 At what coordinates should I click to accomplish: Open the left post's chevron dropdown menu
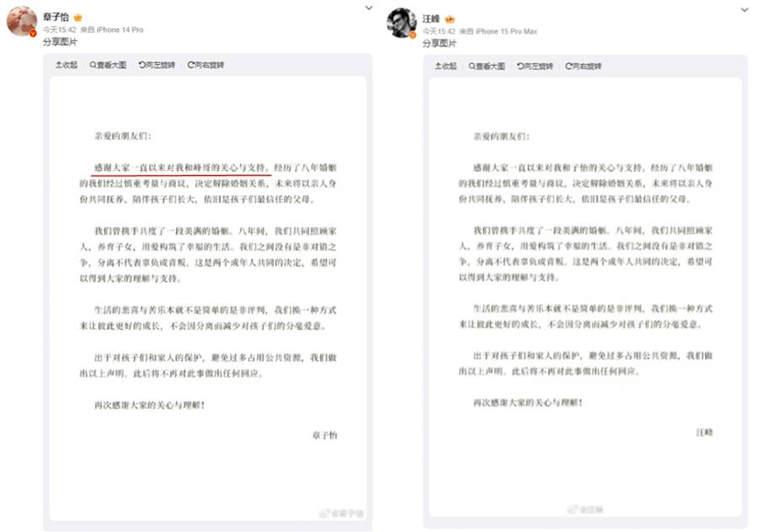coord(368,8)
